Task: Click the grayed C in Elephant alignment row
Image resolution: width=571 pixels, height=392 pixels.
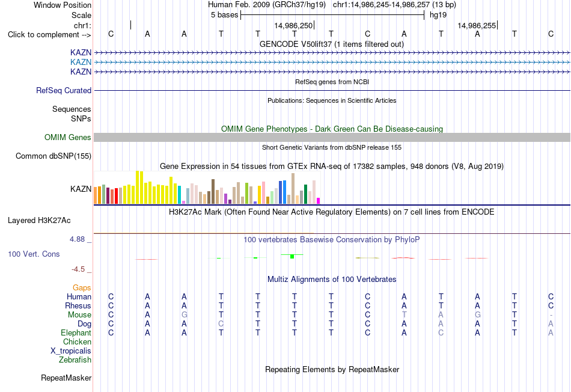Action: [x=441, y=332]
